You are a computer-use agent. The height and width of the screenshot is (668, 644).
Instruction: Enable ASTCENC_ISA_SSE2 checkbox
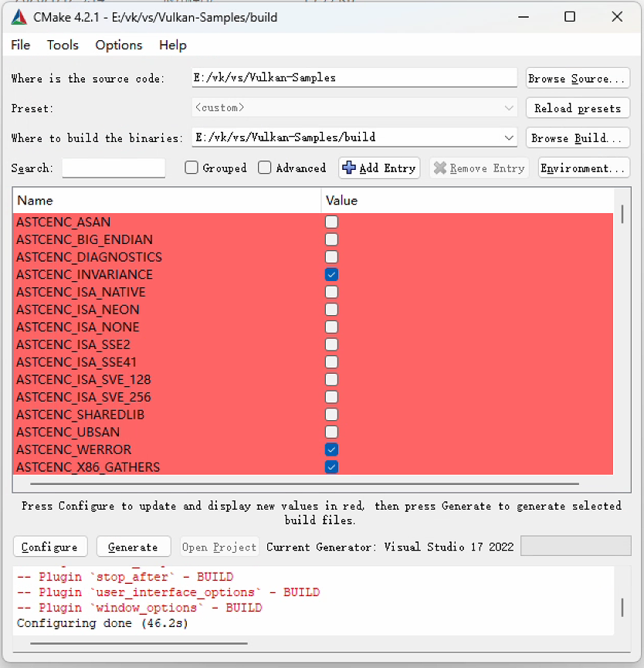click(x=331, y=344)
